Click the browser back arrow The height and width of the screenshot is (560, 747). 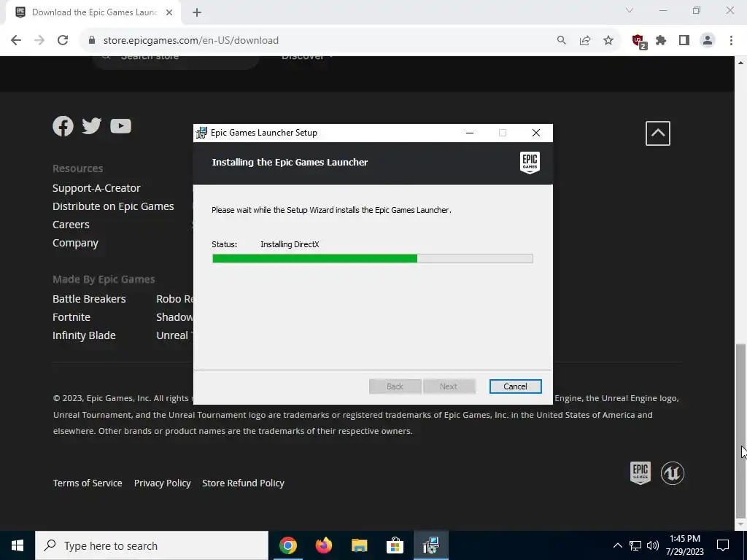click(16, 41)
